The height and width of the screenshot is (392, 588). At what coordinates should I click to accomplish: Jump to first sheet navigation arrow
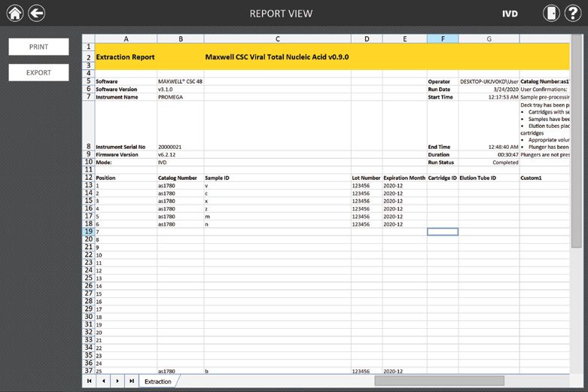pyautogui.click(x=90, y=381)
